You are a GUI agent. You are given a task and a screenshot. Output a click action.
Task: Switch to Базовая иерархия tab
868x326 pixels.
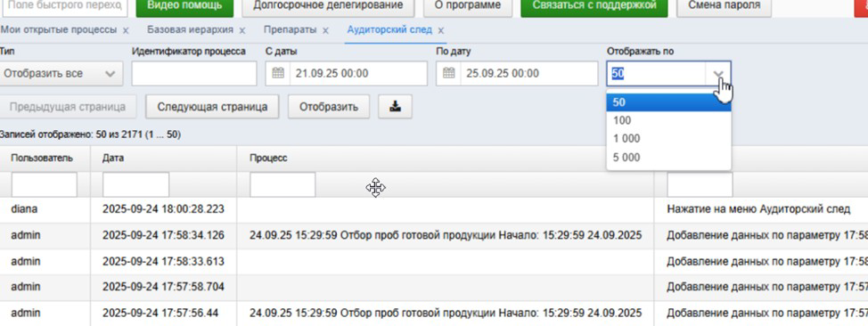pyautogui.click(x=191, y=30)
